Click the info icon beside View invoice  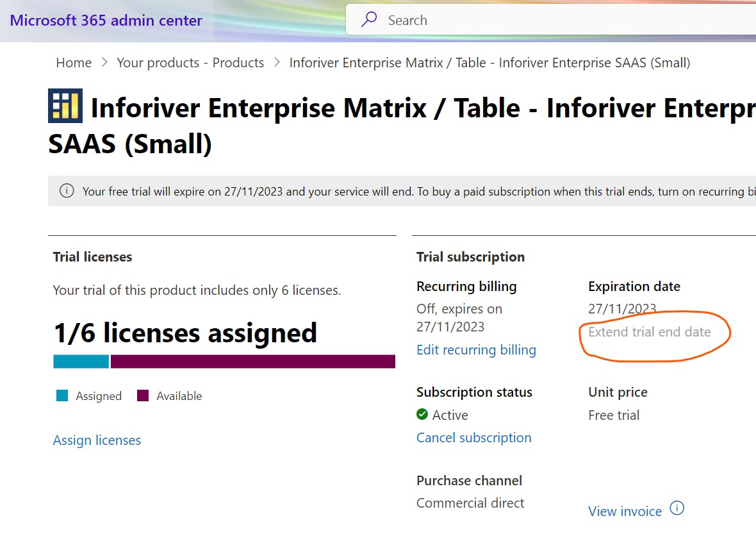click(x=677, y=509)
